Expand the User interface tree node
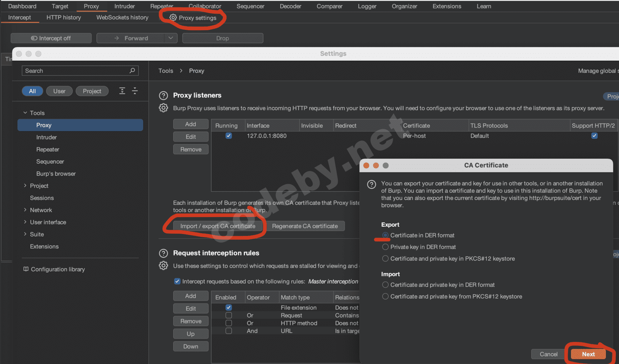Image resolution: width=619 pixels, height=364 pixels. [25, 222]
